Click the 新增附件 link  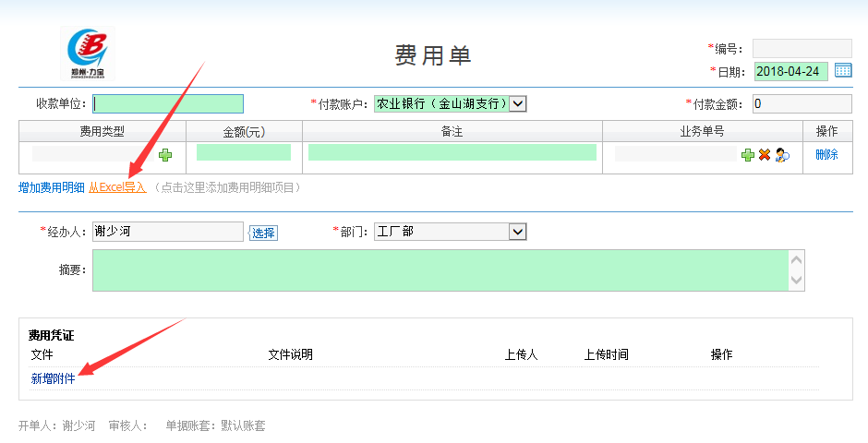click(x=54, y=379)
